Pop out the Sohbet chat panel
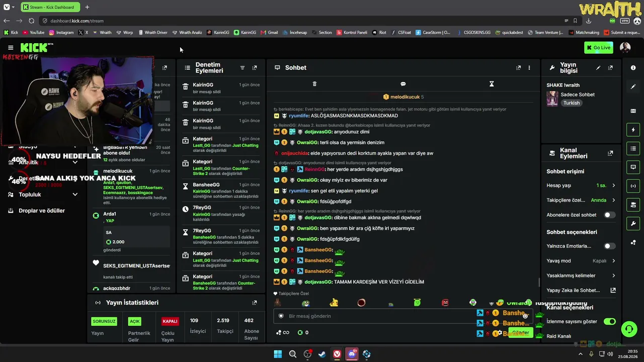 518,68
